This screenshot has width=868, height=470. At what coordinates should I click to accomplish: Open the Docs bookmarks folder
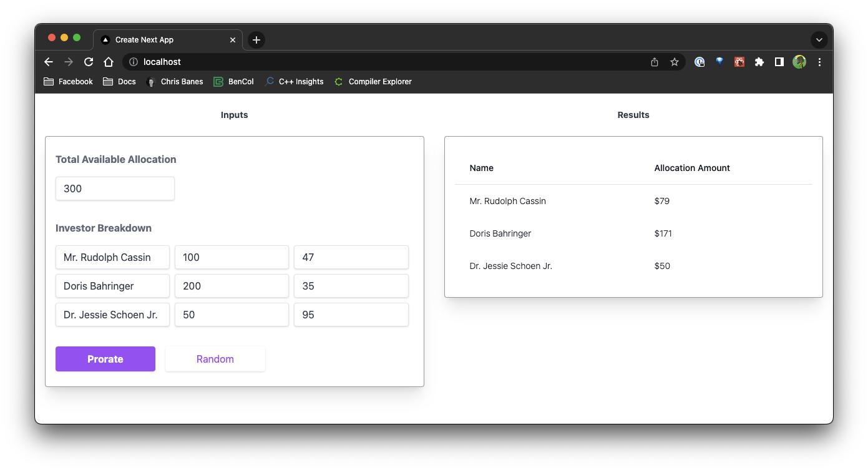[x=119, y=82]
